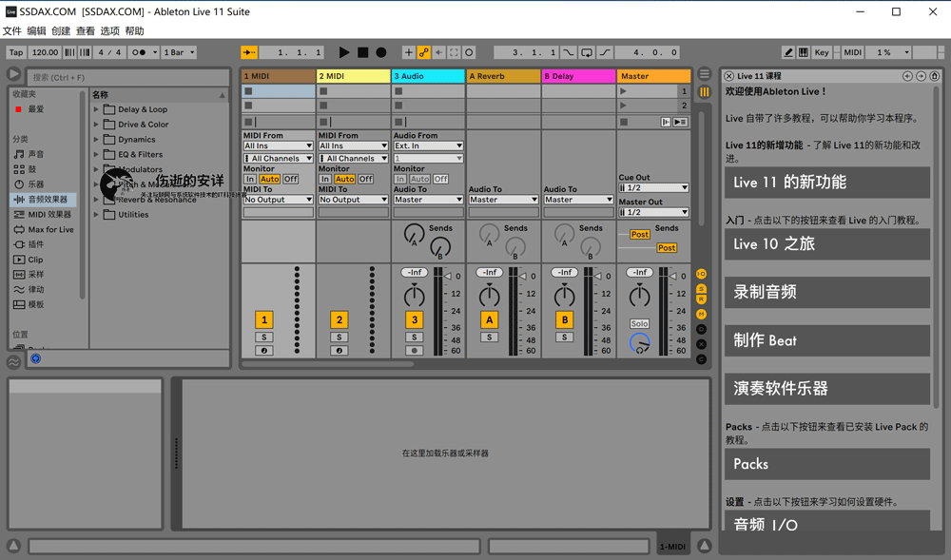Switch to Arrangement view with lines icon

(704, 74)
